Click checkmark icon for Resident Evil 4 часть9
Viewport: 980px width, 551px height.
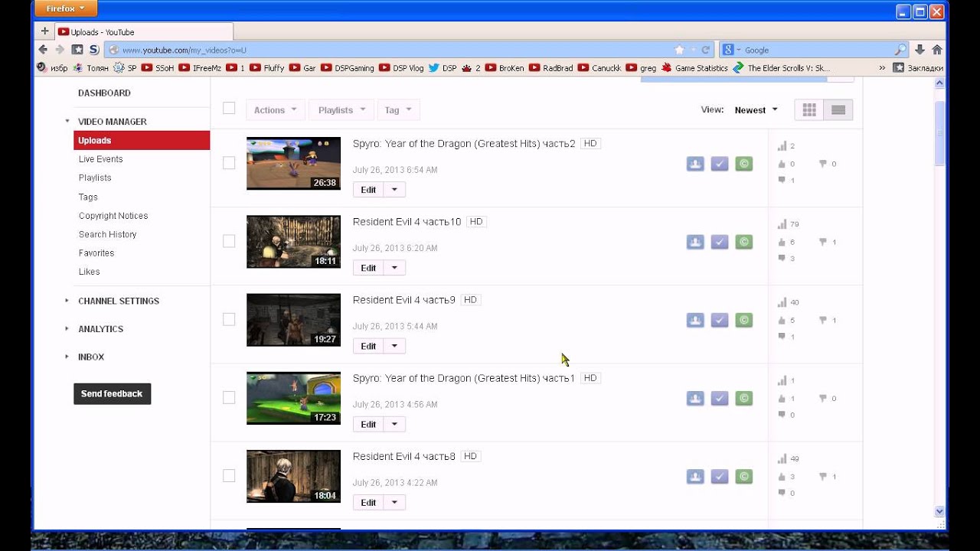[720, 320]
